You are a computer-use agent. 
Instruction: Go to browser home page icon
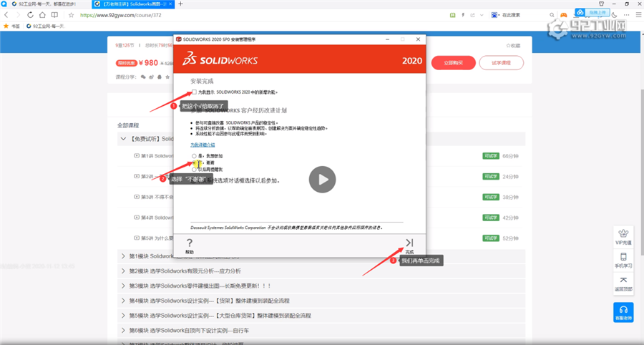42,15
